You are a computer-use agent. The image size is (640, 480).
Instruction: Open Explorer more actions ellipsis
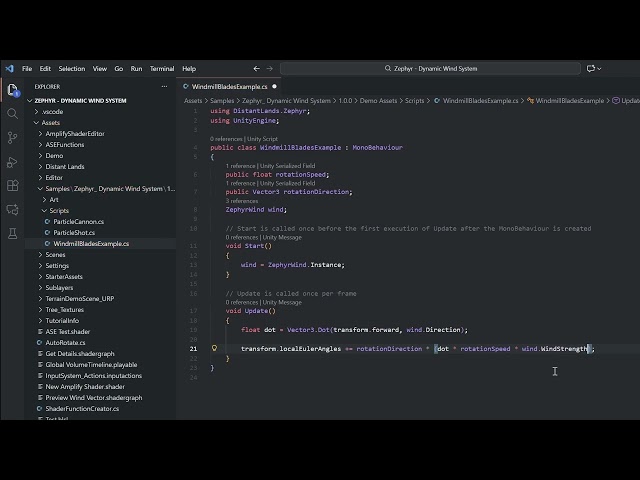point(164,87)
